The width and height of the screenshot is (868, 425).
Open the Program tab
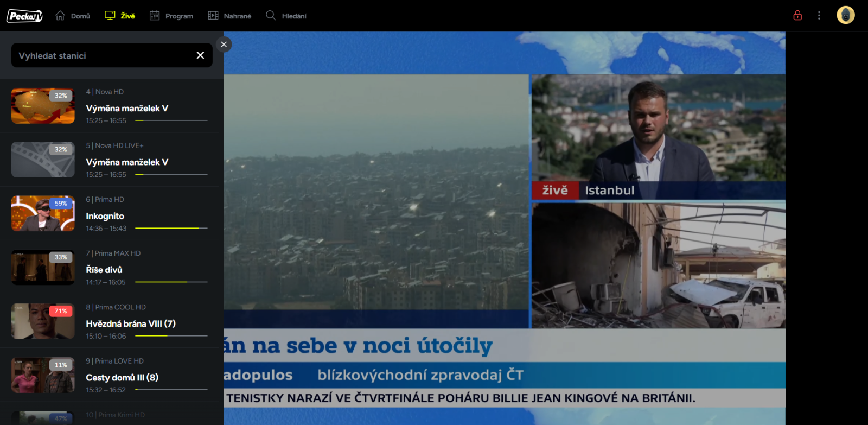click(171, 16)
